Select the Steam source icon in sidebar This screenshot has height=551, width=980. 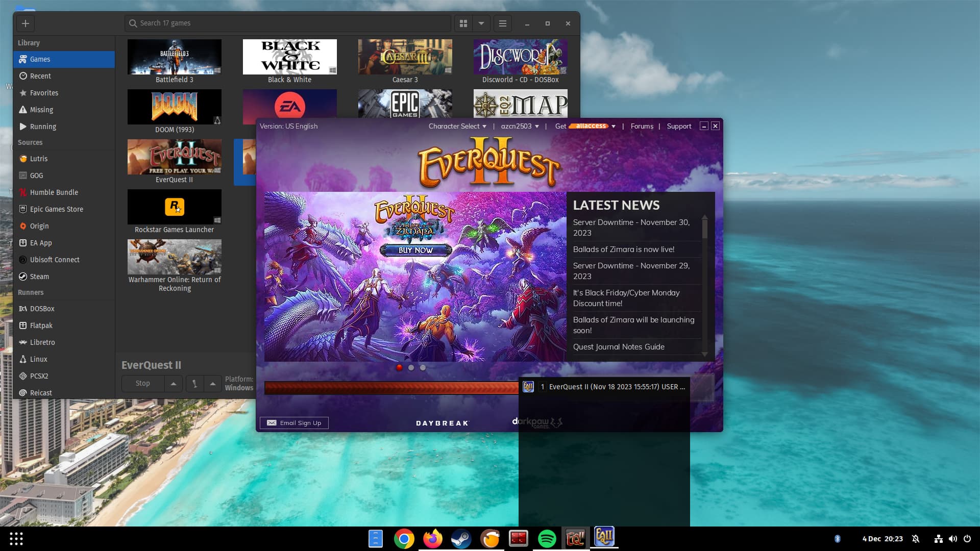click(x=23, y=277)
